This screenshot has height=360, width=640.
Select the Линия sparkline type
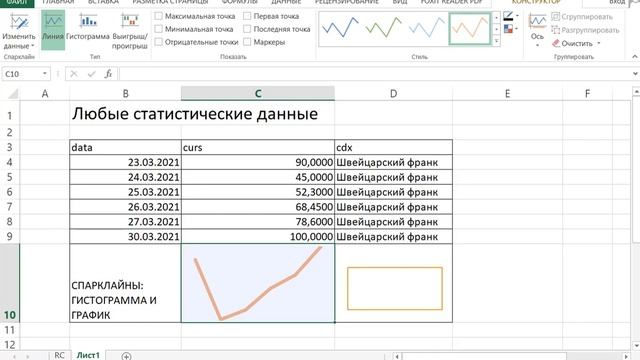pyautogui.click(x=53, y=30)
